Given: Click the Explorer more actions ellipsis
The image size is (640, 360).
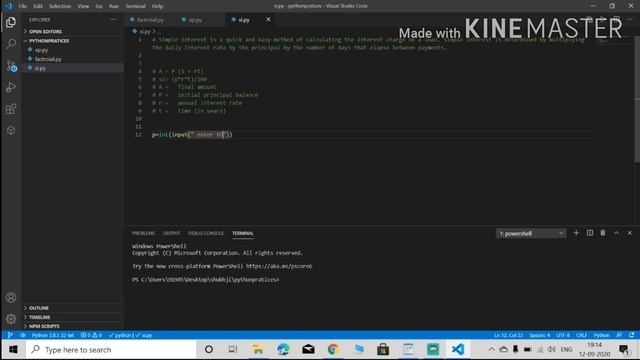Looking at the screenshot, I should click(x=113, y=20).
